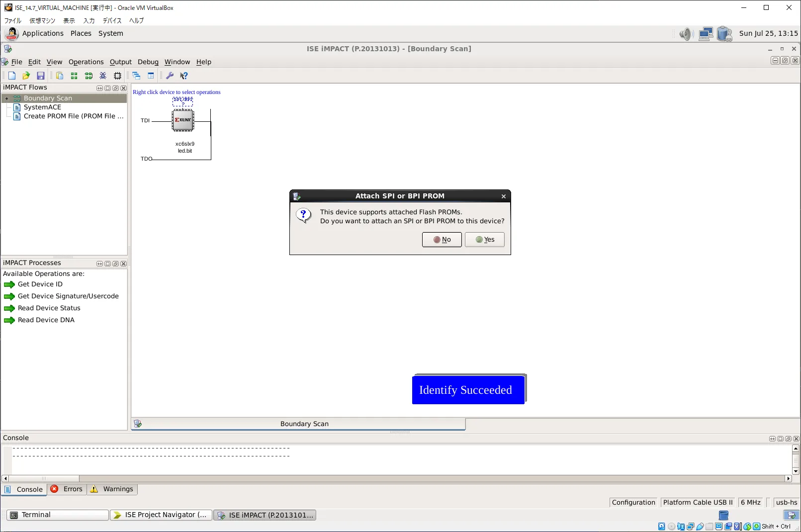Expand the Boundary Scan tree node
This screenshot has width=801, height=532.
(7, 98)
